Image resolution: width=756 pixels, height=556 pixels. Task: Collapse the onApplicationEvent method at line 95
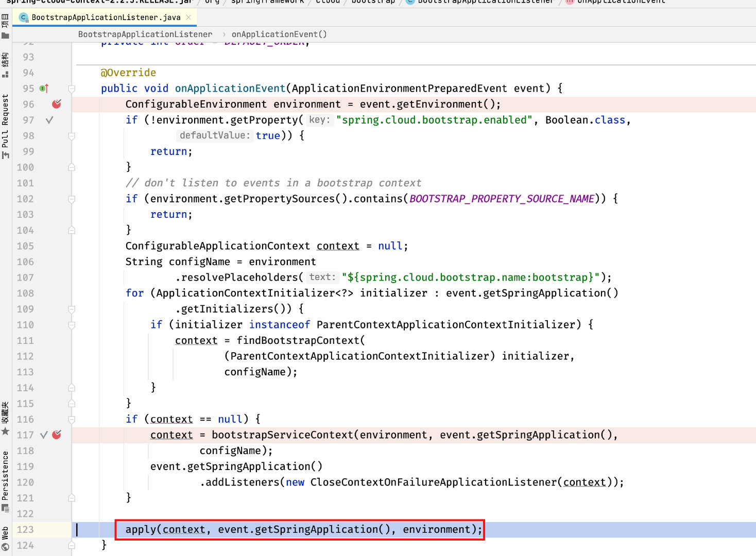point(72,89)
